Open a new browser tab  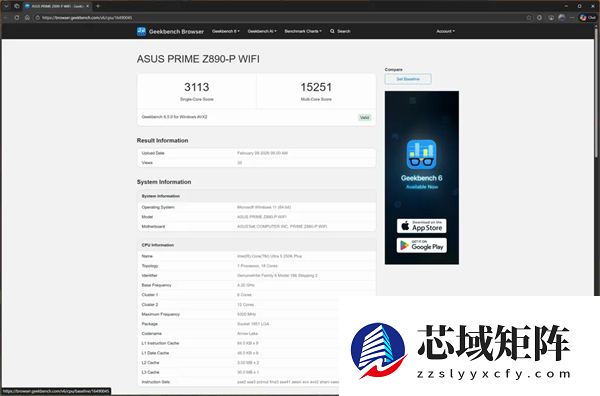point(98,6)
